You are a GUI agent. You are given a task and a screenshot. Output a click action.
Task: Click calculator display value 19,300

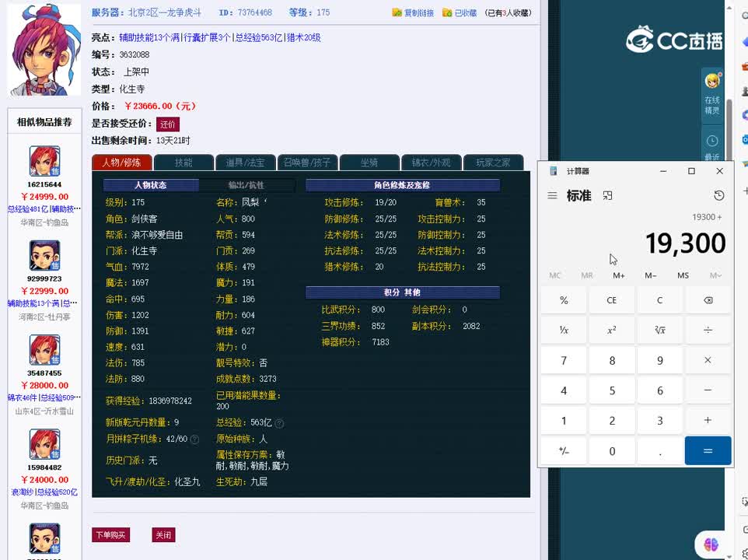click(686, 243)
